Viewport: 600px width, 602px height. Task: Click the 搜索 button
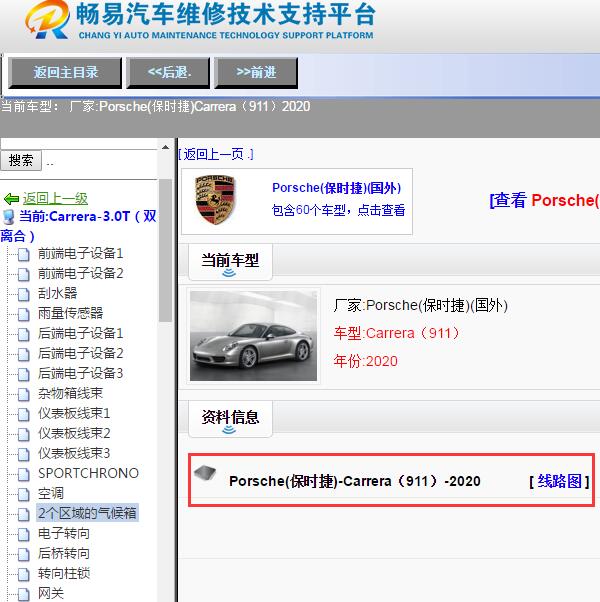pyautogui.click(x=21, y=160)
